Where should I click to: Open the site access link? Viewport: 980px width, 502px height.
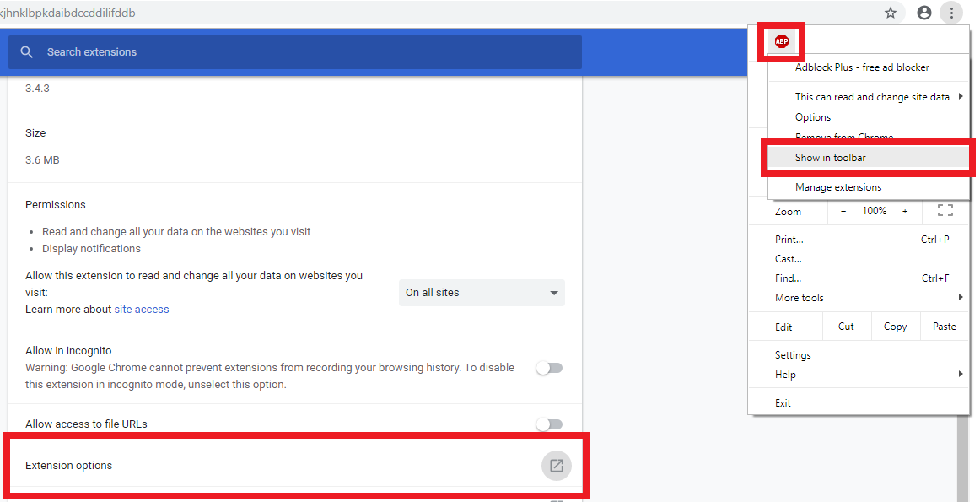142,310
